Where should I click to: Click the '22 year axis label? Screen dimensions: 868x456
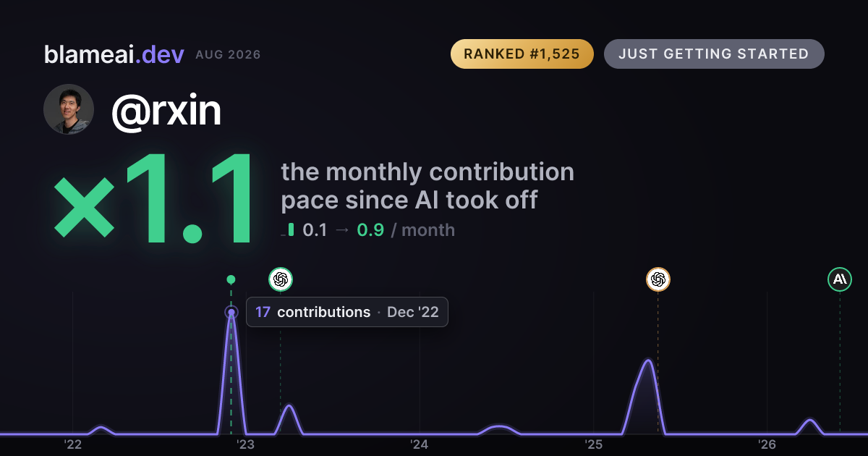tap(72, 444)
